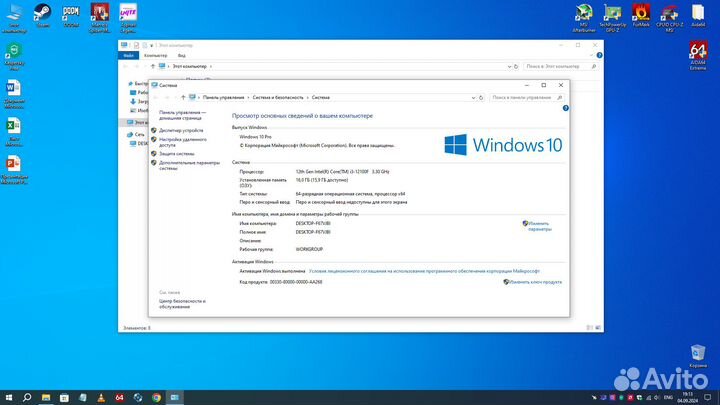Open the Recycle Bin (Корзина) icon
This screenshot has height=405, width=720.
coord(698,355)
